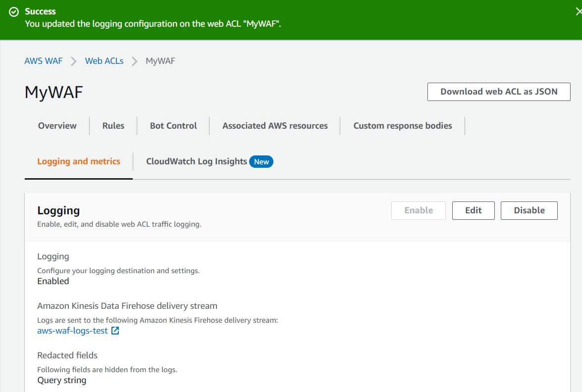Click the disabled Enable logging button

pyautogui.click(x=419, y=211)
